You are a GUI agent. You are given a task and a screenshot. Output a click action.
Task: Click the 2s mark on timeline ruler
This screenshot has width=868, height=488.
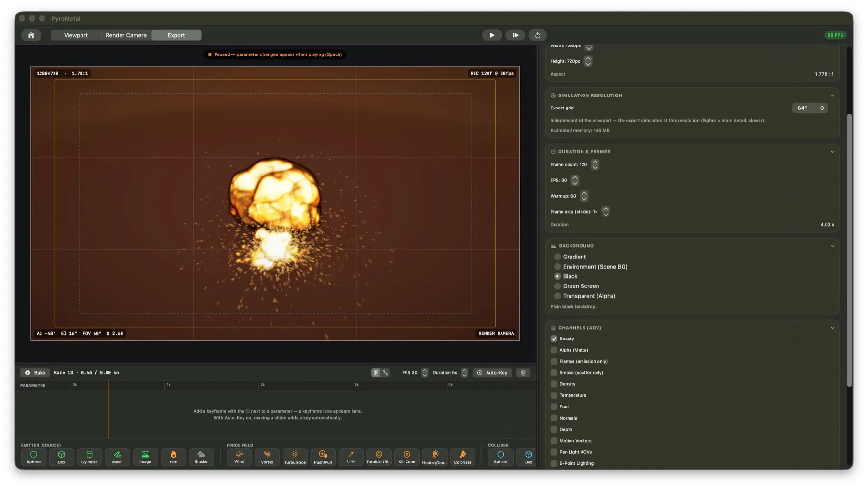(262, 385)
